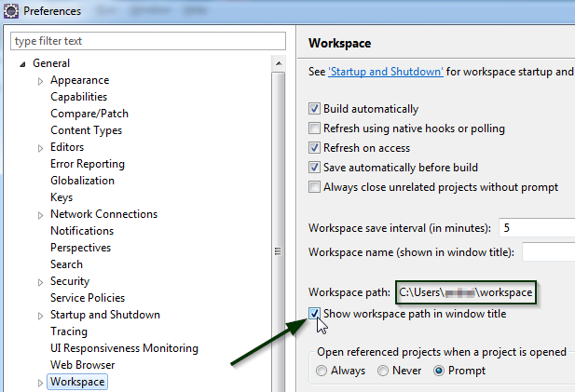Uncheck Save automatically before build
This screenshot has width=575, height=392.
coord(314,168)
